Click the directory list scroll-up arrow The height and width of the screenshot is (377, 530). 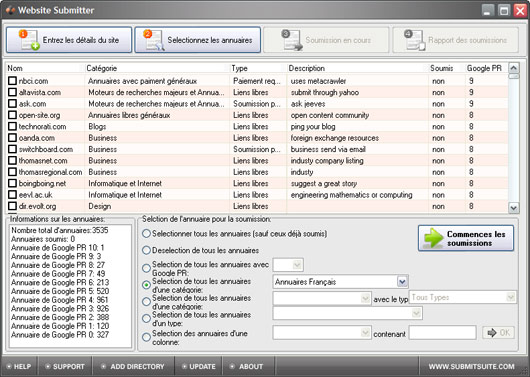point(513,68)
